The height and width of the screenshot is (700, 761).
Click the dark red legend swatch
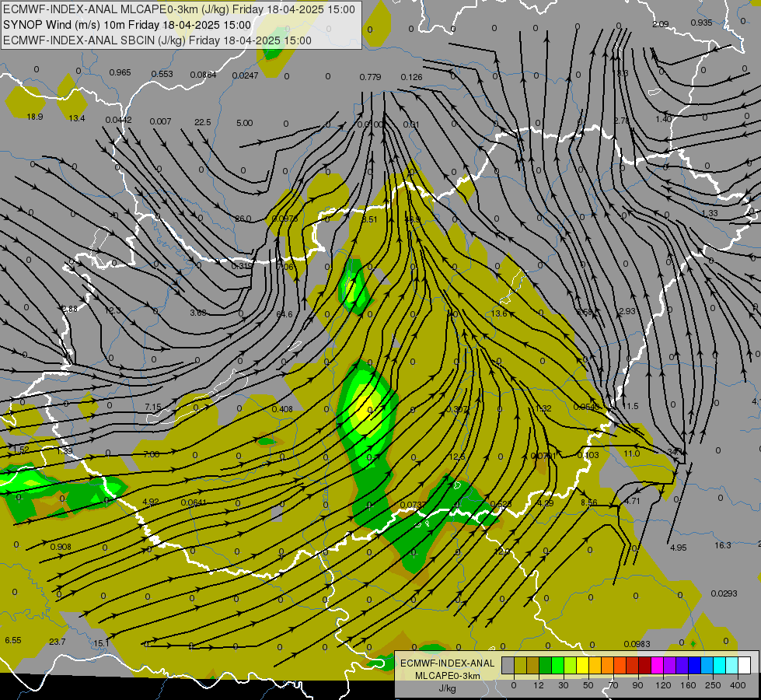[645, 665]
